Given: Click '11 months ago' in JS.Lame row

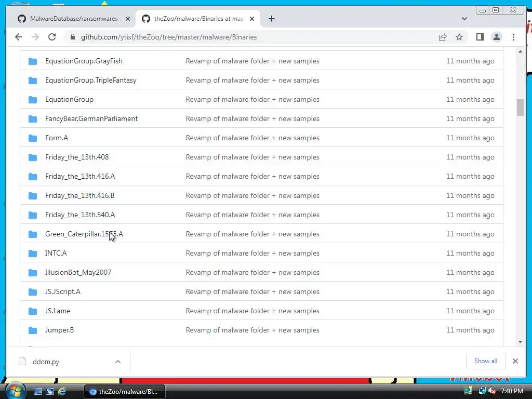Looking at the screenshot, I should (x=470, y=311).
